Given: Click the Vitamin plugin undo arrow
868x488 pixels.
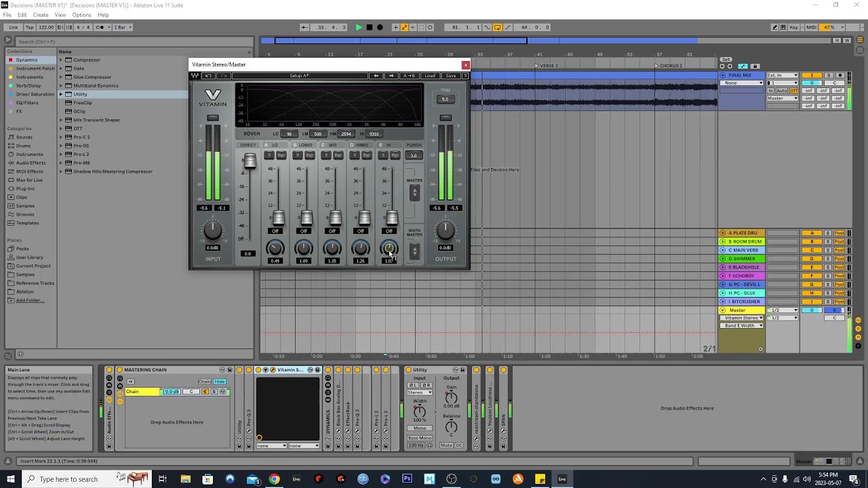Looking at the screenshot, I should tap(208, 75).
